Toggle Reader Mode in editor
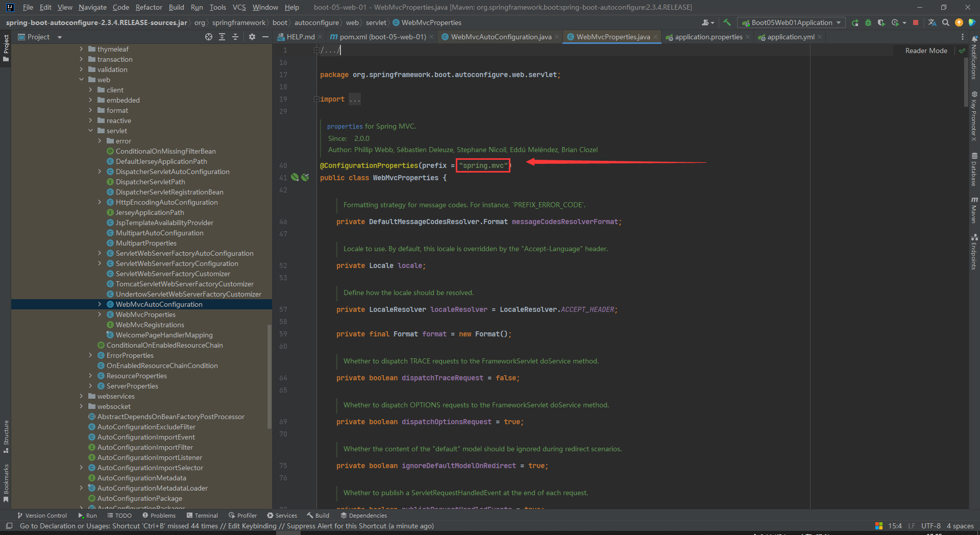980x535 pixels. coord(926,51)
